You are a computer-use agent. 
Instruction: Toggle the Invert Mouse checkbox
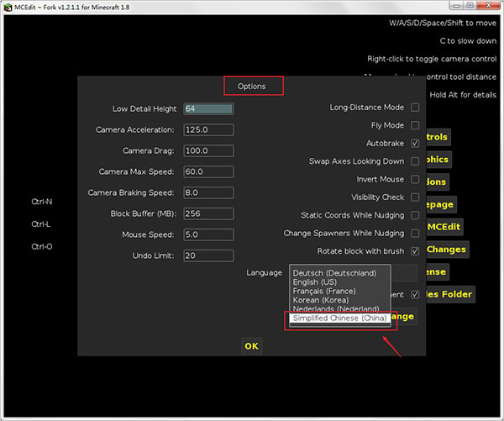(x=415, y=180)
